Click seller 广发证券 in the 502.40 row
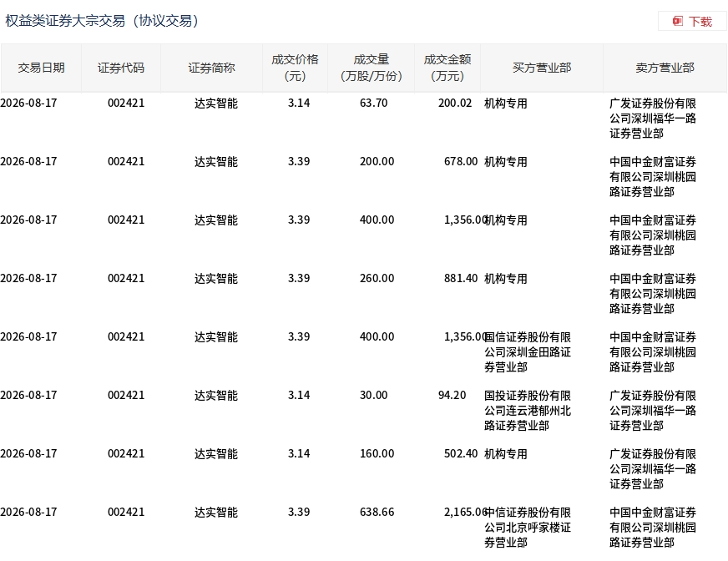 click(653, 469)
